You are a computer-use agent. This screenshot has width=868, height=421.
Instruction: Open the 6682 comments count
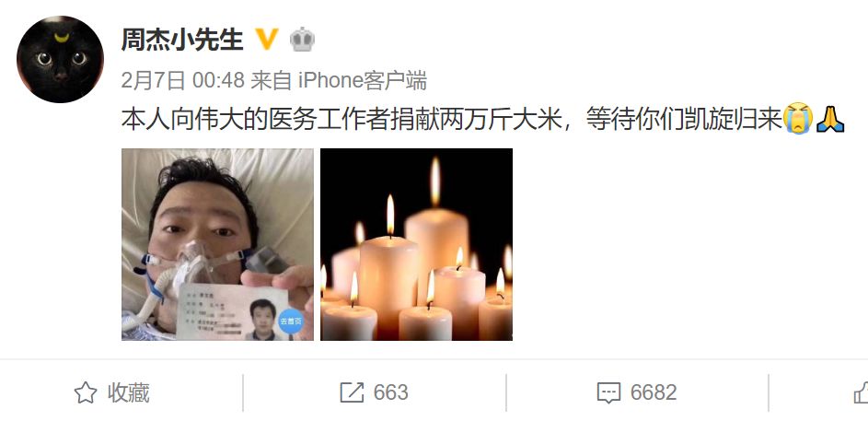click(x=654, y=392)
